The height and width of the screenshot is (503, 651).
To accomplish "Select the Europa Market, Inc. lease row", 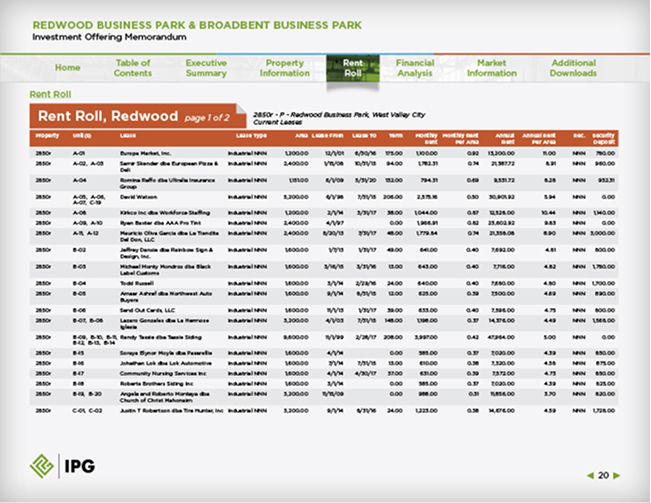I will 324,153.
